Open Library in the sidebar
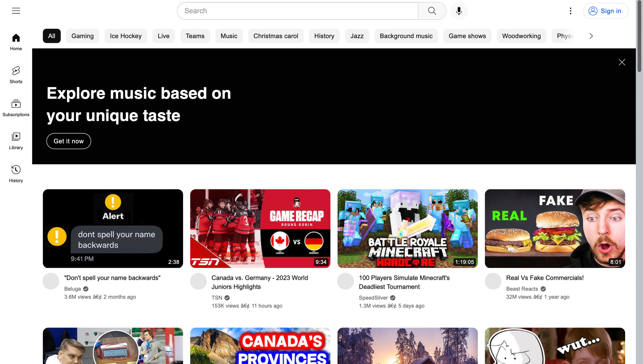Screen dimensions: 643x364 click(16, 140)
